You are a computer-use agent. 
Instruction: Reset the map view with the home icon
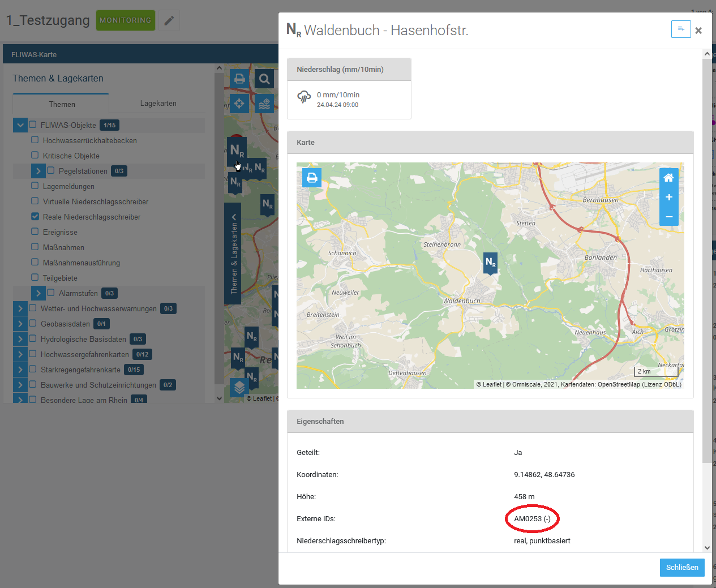(x=668, y=178)
